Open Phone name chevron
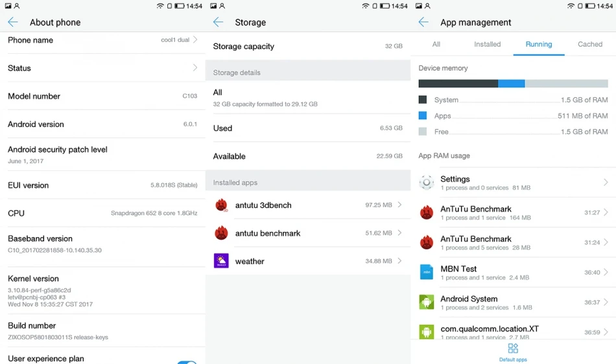The height and width of the screenshot is (364, 616). pyautogui.click(x=195, y=40)
